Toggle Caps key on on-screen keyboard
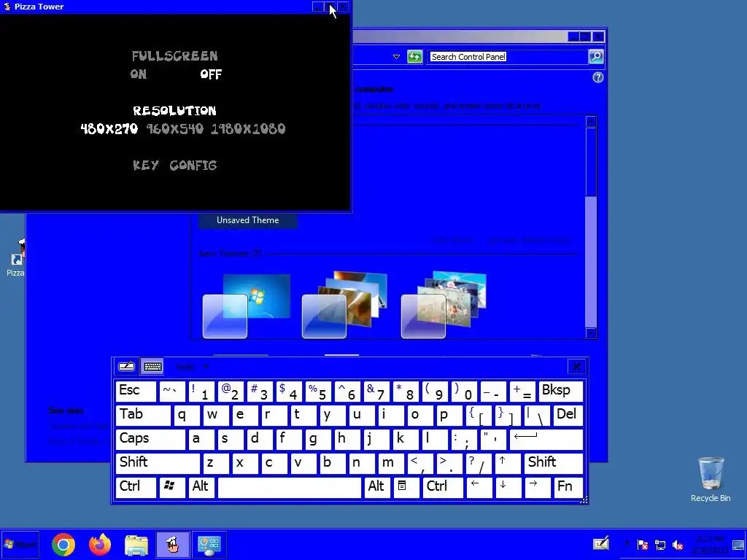747x560 pixels. [x=150, y=439]
